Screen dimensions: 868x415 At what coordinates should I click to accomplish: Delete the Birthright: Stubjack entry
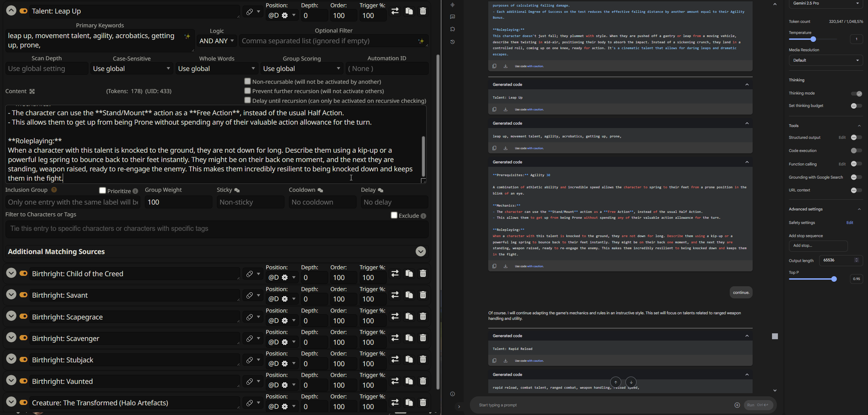click(423, 360)
